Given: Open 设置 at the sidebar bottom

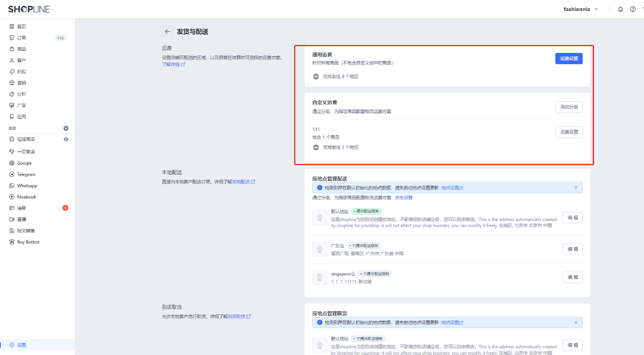Looking at the screenshot, I should [22, 345].
